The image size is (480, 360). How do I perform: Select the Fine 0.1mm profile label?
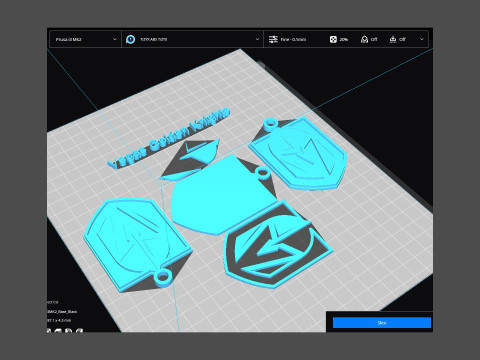(293, 39)
